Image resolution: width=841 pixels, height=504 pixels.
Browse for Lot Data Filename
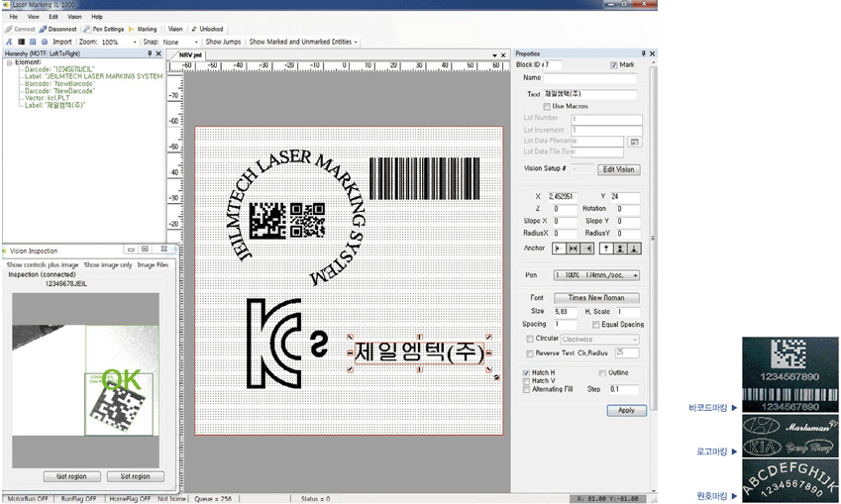(x=635, y=142)
